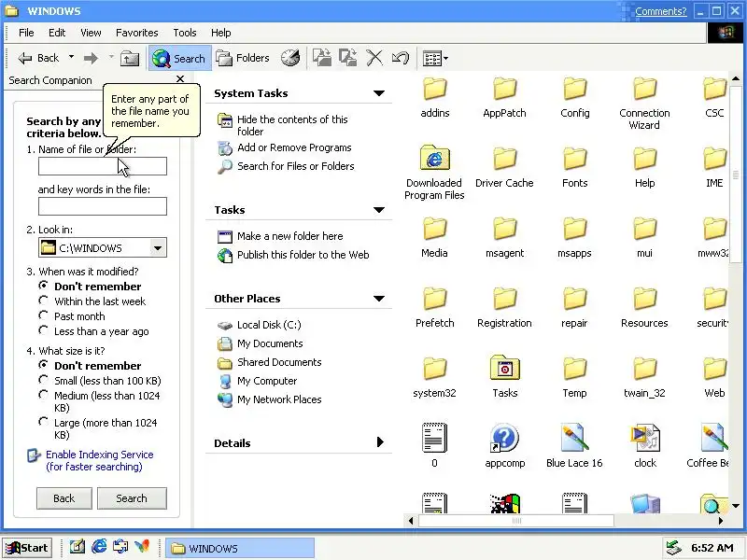The image size is (747, 560).
Task: Click the Delete X toolbar icon
Action: coord(374,58)
